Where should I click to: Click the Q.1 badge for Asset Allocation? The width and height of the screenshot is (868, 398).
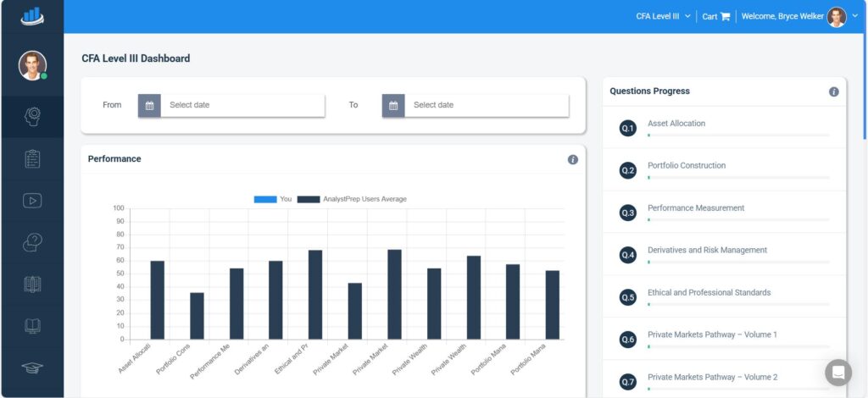click(628, 128)
